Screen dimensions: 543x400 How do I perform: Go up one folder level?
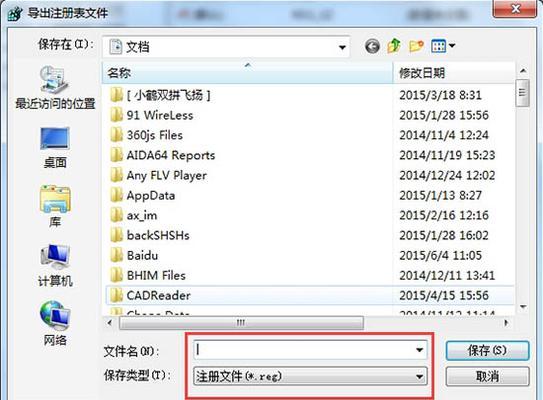pos(394,46)
